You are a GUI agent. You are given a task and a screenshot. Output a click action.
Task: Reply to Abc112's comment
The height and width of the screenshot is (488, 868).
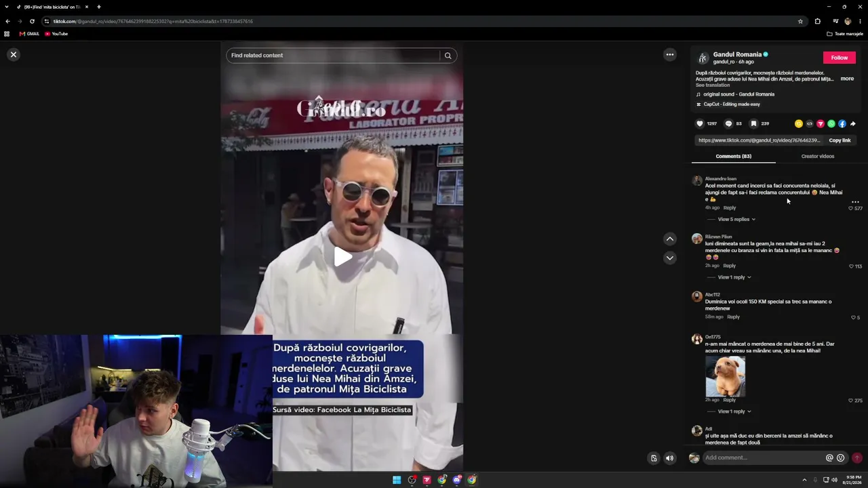click(734, 317)
